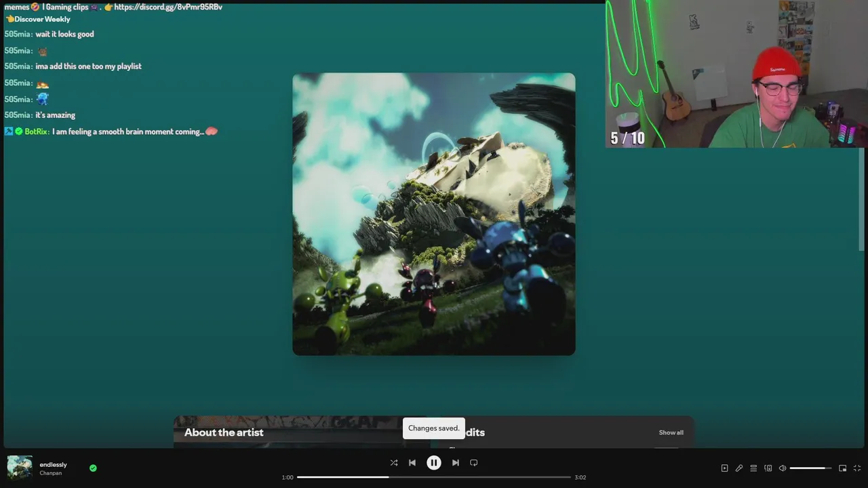Click BotRix smooth brain chat message
The height and width of the screenshot is (488, 868).
[134, 131]
